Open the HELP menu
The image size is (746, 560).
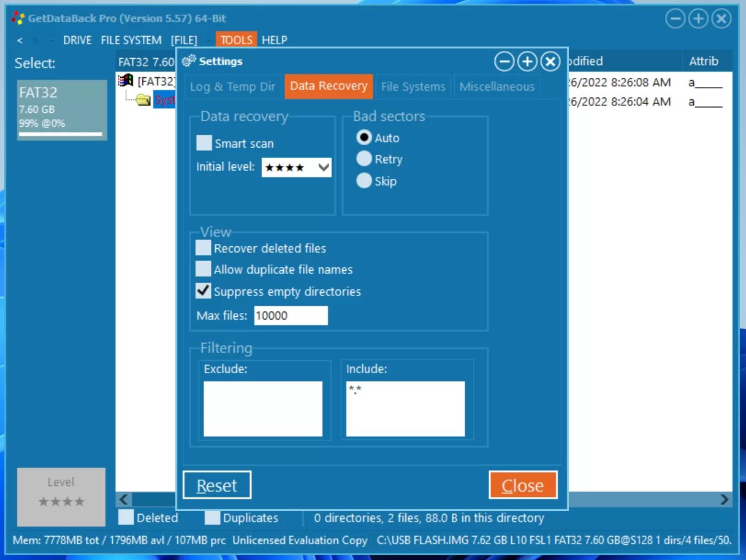click(274, 40)
